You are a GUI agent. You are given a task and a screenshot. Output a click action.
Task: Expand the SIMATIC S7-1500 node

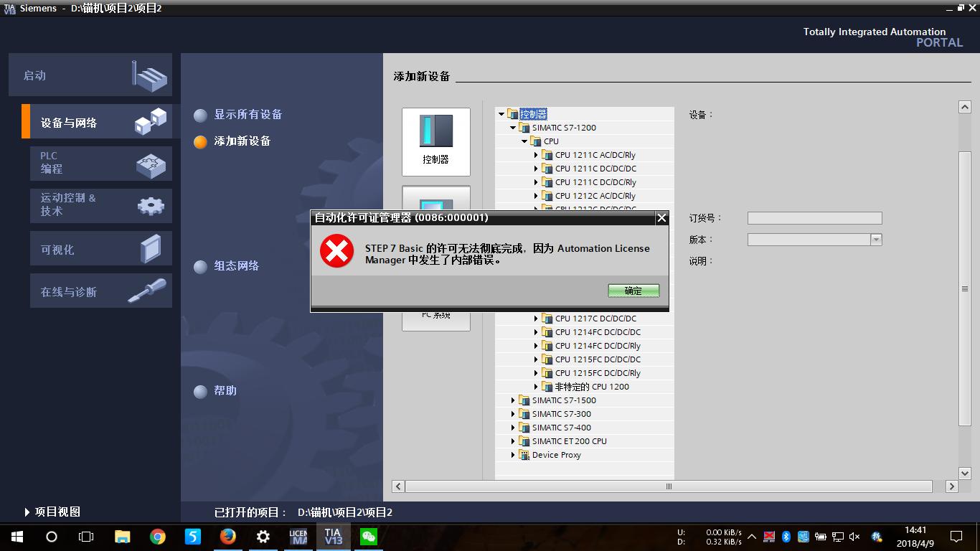[513, 400]
